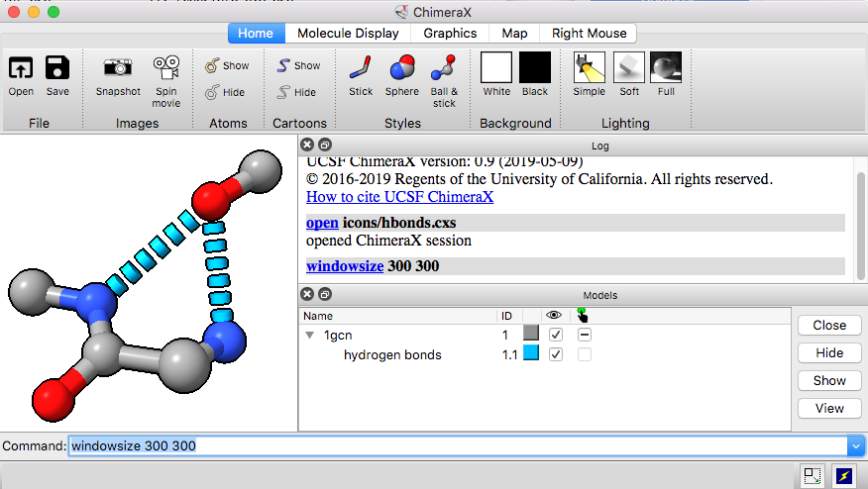Open the Right Mouse tab
Viewport: 868px width, 489px height.
[589, 33]
